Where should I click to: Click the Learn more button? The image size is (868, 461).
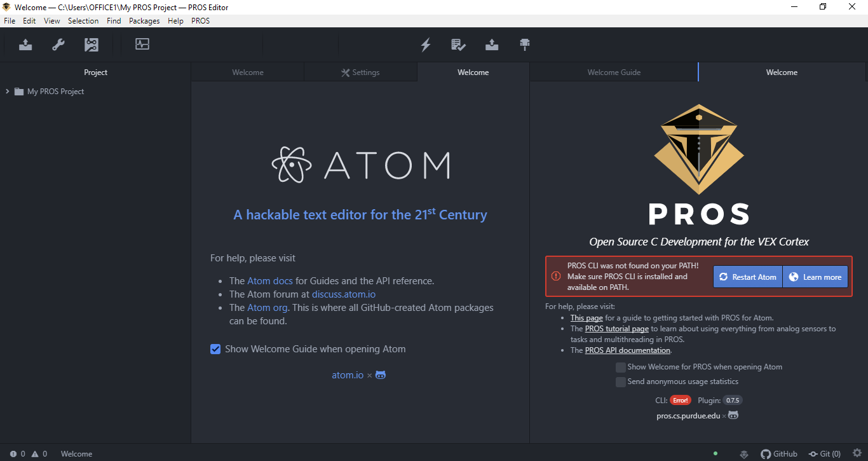pyautogui.click(x=815, y=277)
